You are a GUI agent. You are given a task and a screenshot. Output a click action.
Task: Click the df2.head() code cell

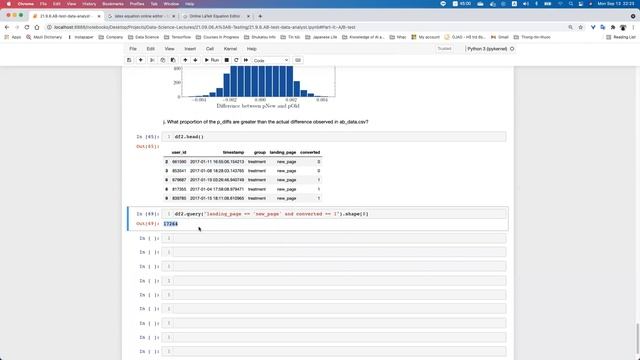click(334, 137)
